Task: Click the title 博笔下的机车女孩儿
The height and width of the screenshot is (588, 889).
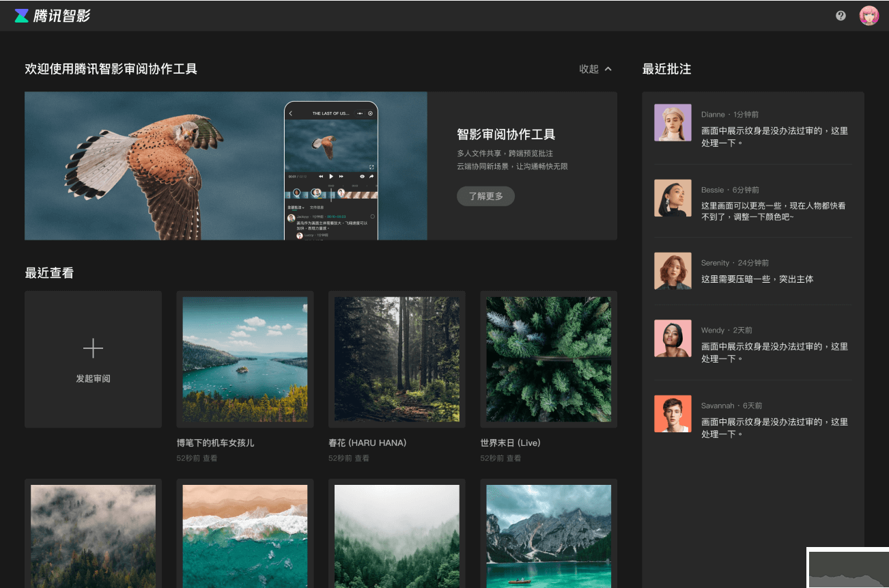Action: [215, 443]
